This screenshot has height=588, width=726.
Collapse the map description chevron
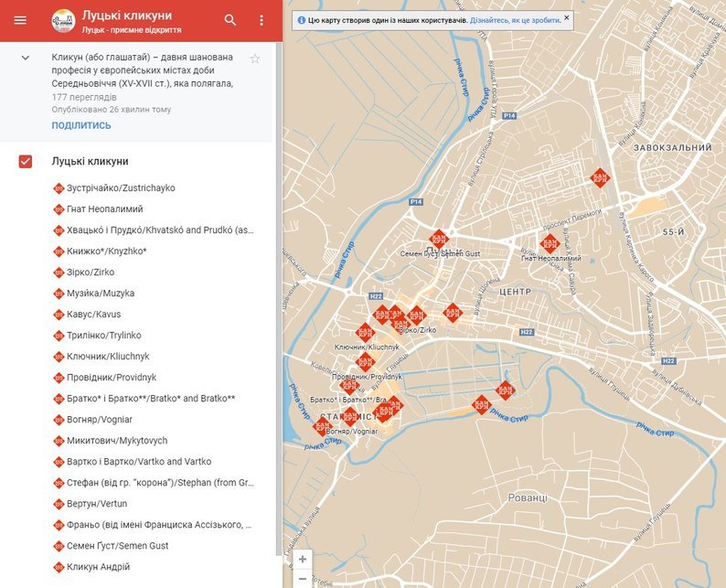point(26,58)
